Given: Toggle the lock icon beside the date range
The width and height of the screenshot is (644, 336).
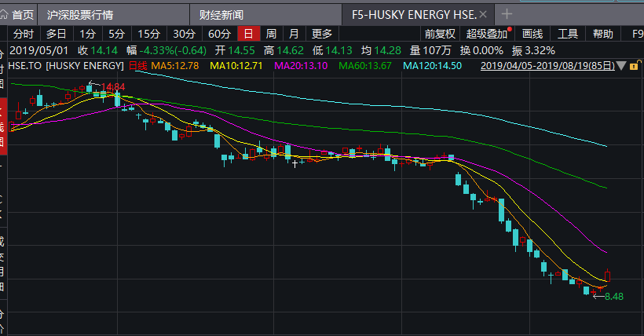Looking at the screenshot, I should [x=634, y=65].
